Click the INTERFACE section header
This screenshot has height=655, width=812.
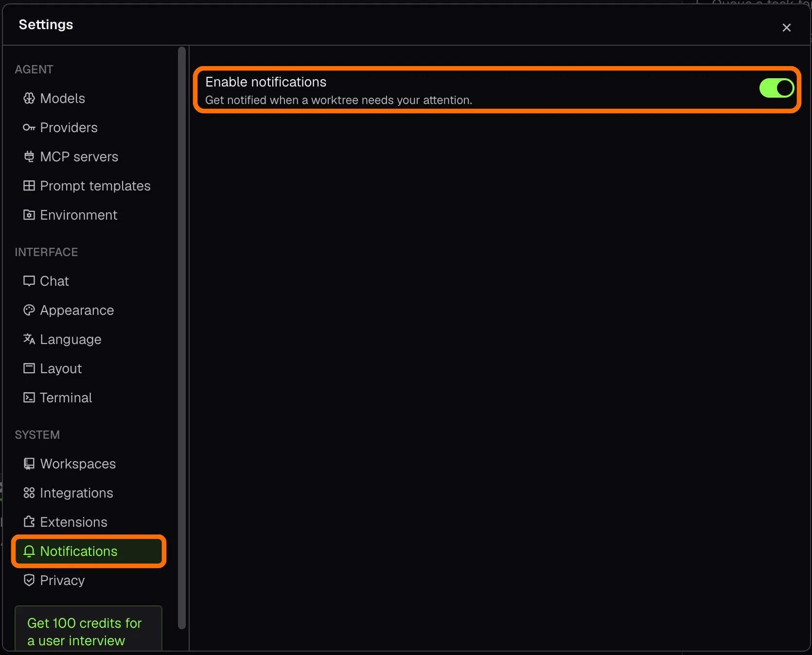tap(46, 252)
